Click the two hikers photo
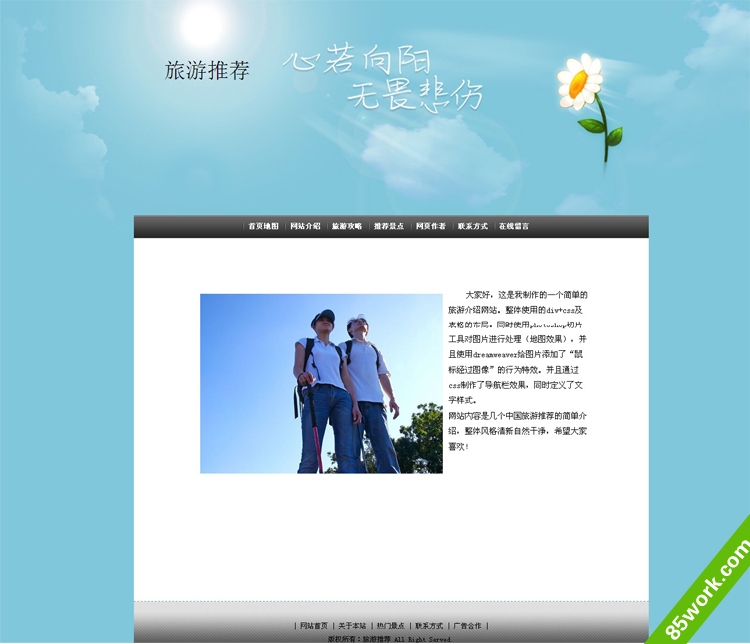 321,384
